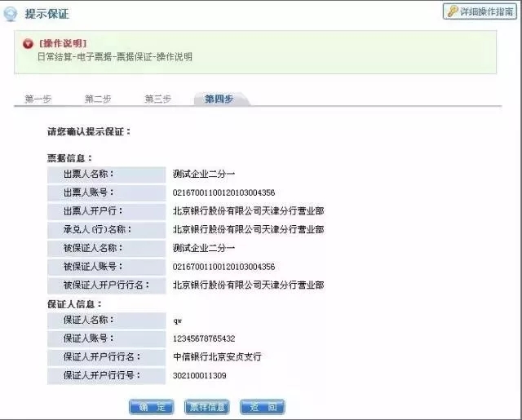Collapse the 操作说明 red arrow icon

click(28, 43)
